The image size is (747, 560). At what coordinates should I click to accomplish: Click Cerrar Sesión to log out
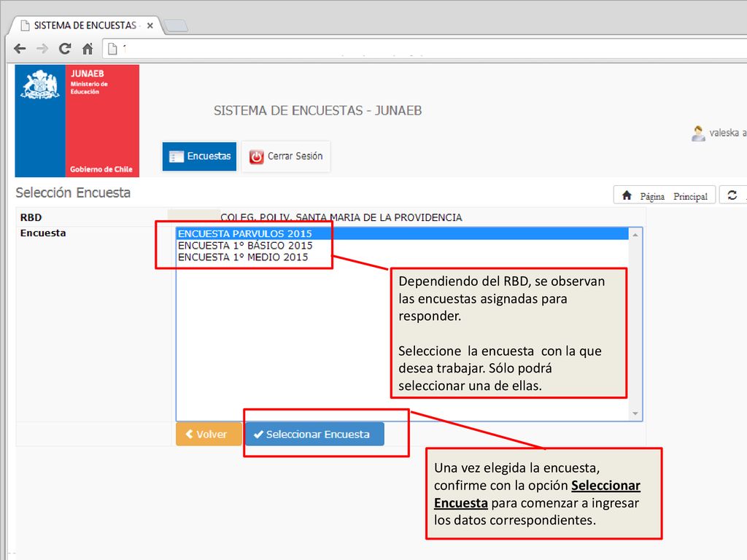click(286, 156)
